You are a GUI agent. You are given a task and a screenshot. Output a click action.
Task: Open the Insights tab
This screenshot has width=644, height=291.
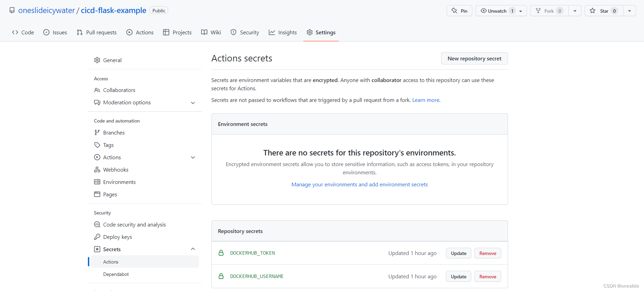pos(283,32)
